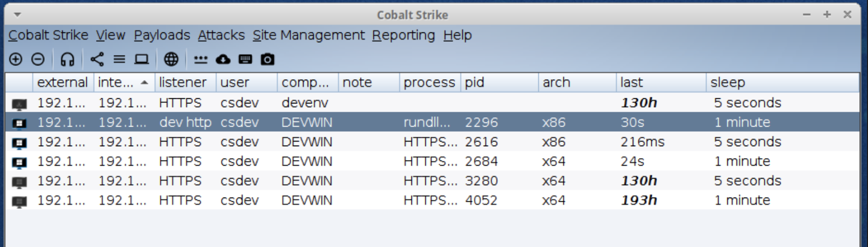Toggle sort arrow on internal column header
868x247 pixels.
pos(145,82)
